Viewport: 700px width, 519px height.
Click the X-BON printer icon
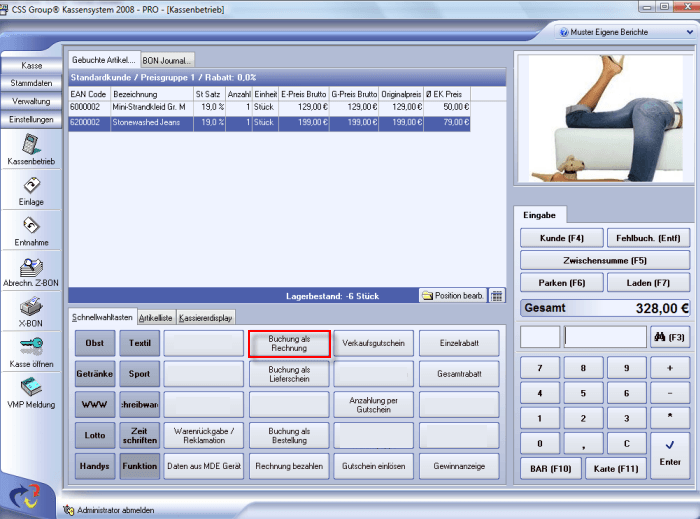(x=31, y=307)
